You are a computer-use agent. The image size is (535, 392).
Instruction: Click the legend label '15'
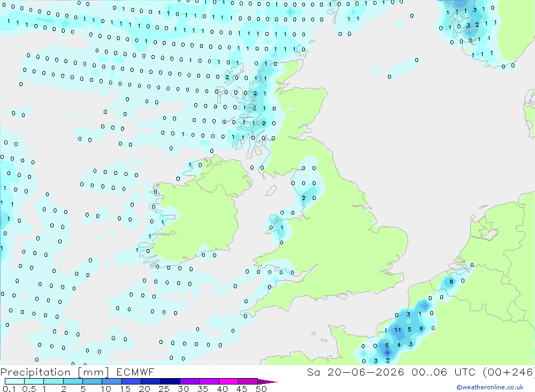tap(125, 389)
